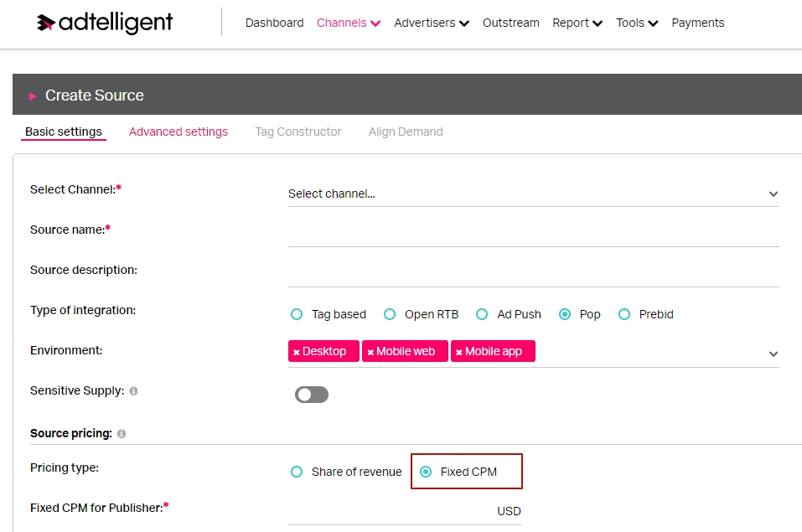Open the Channels menu
The width and height of the screenshot is (802, 532).
349,23
